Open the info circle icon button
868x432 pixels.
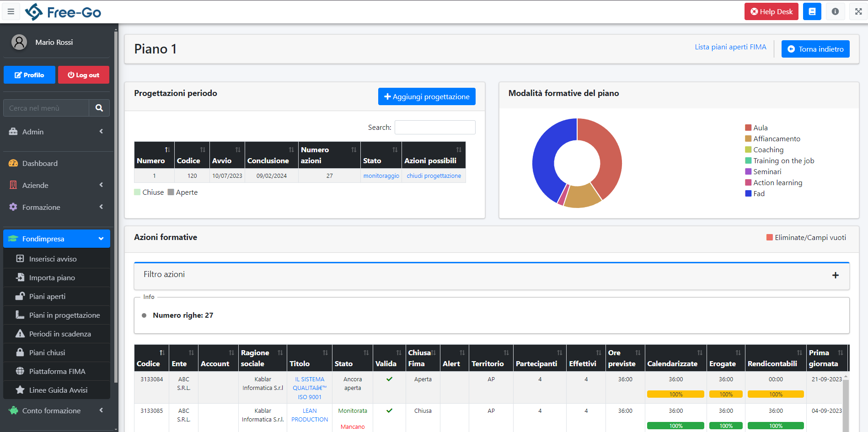pyautogui.click(x=836, y=11)
